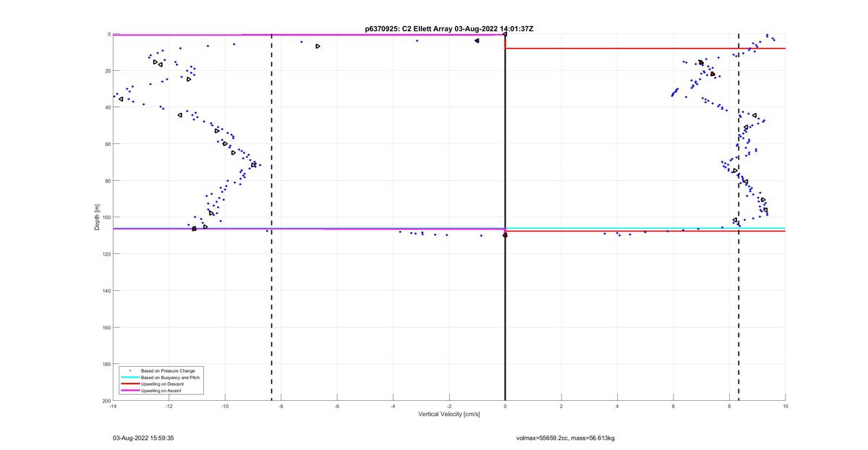This screenshot has width=868, height=450.
Task: Click x-axis tick label '10'
Action: (786, 406)
